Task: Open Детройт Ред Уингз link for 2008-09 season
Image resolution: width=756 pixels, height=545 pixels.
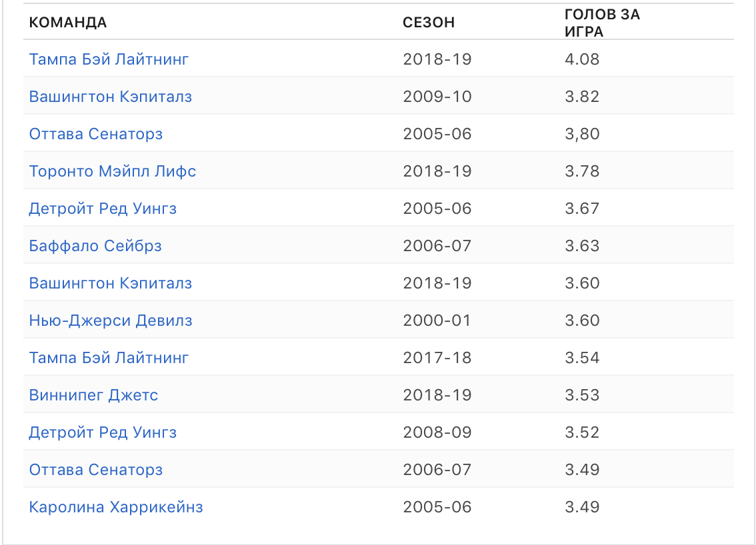Action: coord(103,432)
